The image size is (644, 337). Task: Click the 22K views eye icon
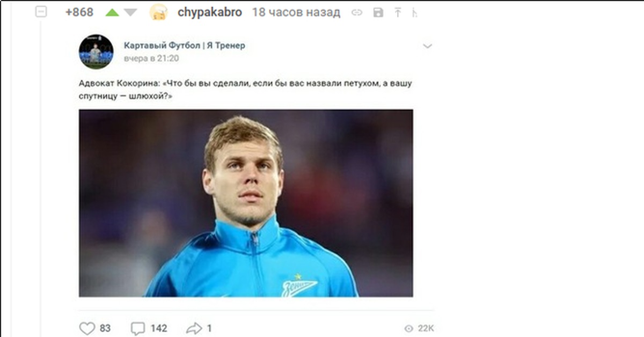click(409, 328)
